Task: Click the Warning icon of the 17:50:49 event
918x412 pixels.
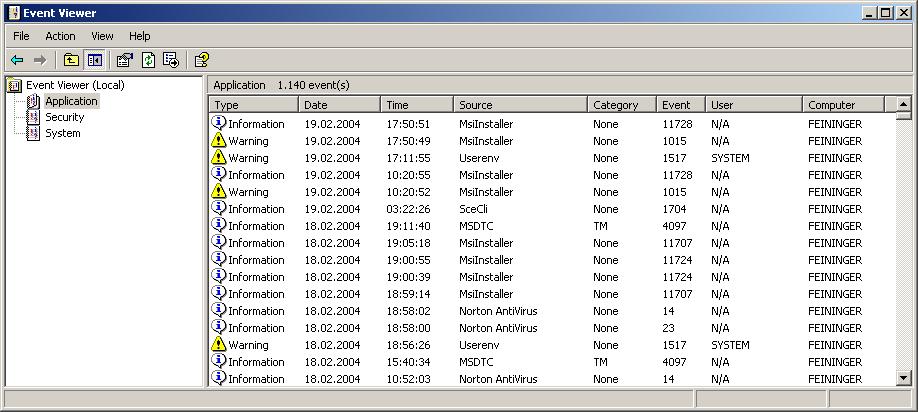Action: (218, 140)
